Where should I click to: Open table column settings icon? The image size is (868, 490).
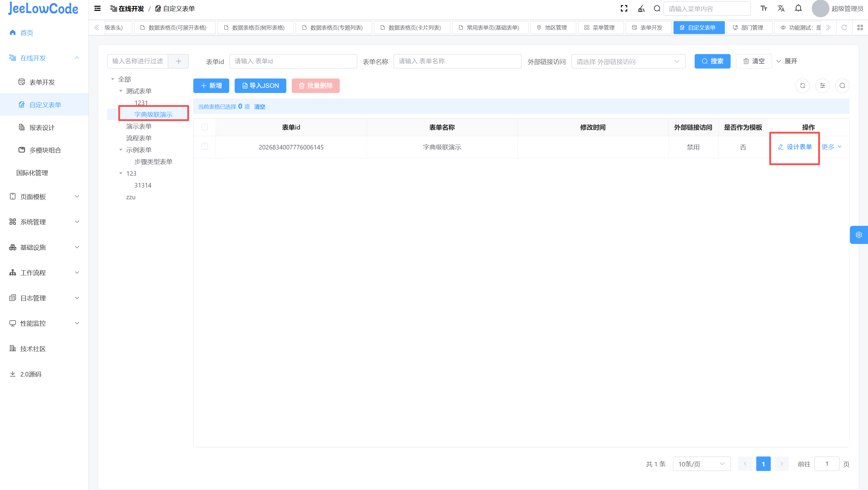822,86
